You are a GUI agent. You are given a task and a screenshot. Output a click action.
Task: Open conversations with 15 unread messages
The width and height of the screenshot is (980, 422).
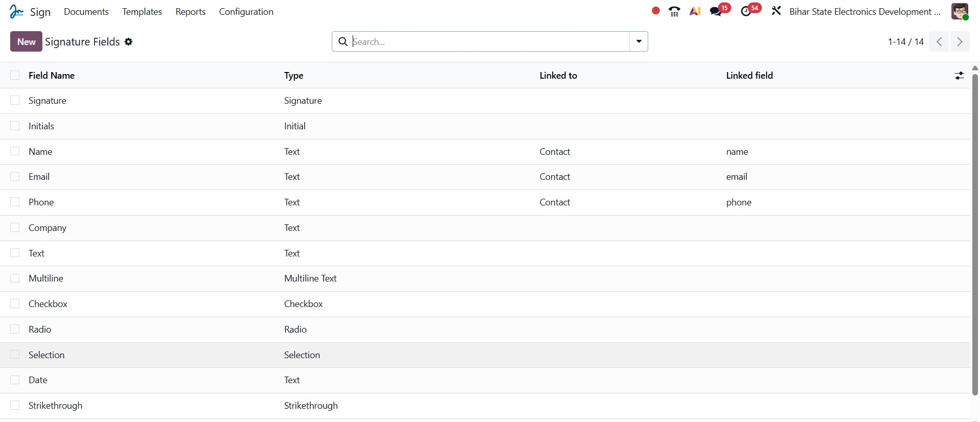click(717, 11)
